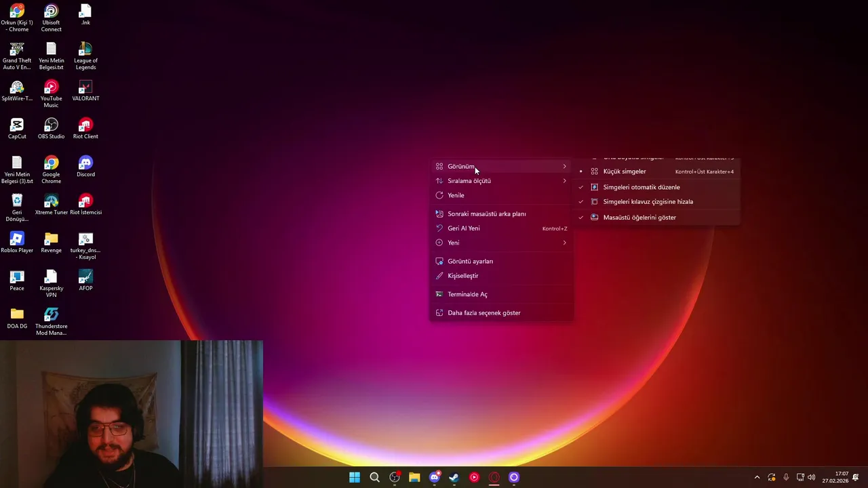Click Daha fazla seçenek göster
868x488 pixels.
click(x=502, y=312)
